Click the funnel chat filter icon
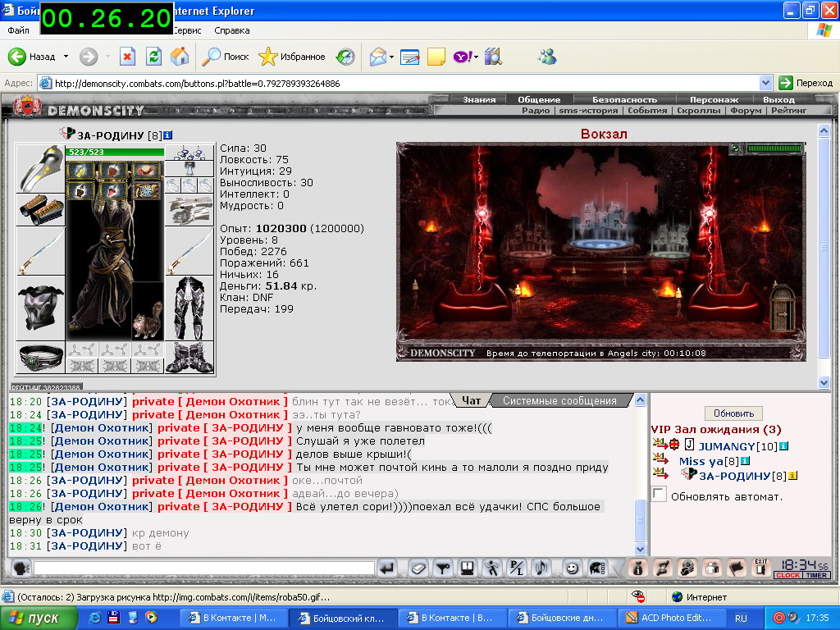The image size is (840, 630). point(442,568)
